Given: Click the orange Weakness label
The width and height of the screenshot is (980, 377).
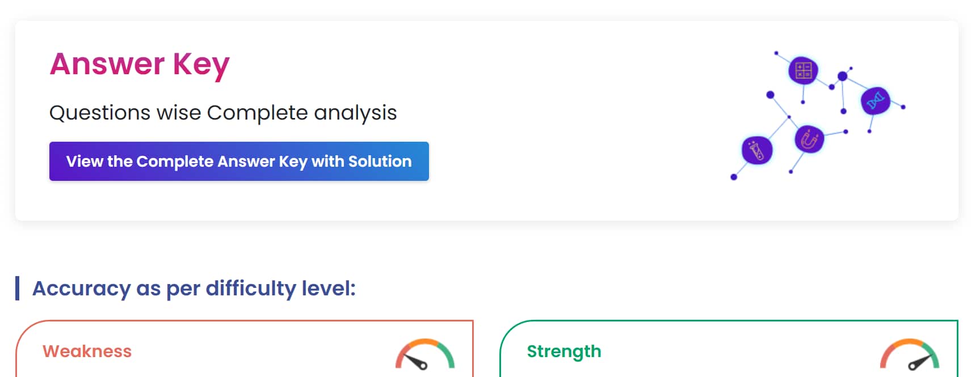Looking at the screenshot, I should 87,351.
